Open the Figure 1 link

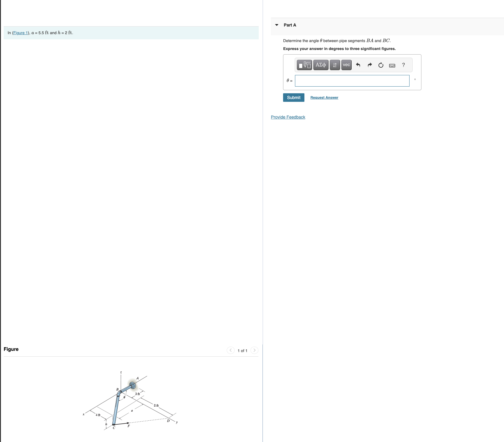coord(20,33)
